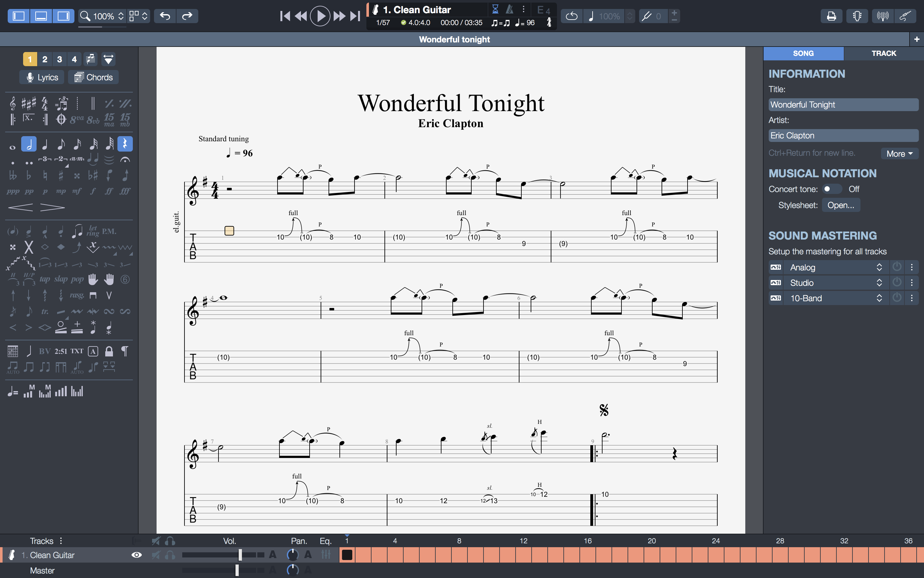The image size is (924, 578).
Task: Select the quarter rest icon
Action: (125, 144)
